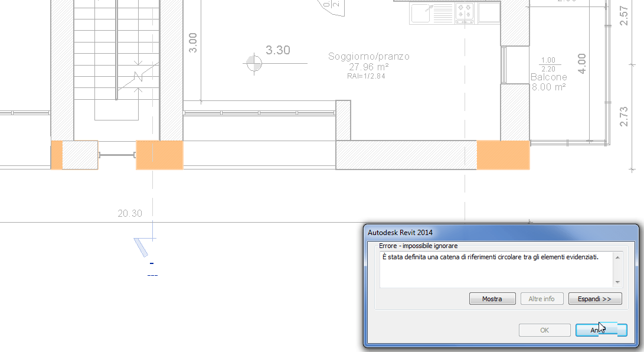Screen dimensions: 644x352
Task: Click the Balcone room label
Action: point(549,77)
